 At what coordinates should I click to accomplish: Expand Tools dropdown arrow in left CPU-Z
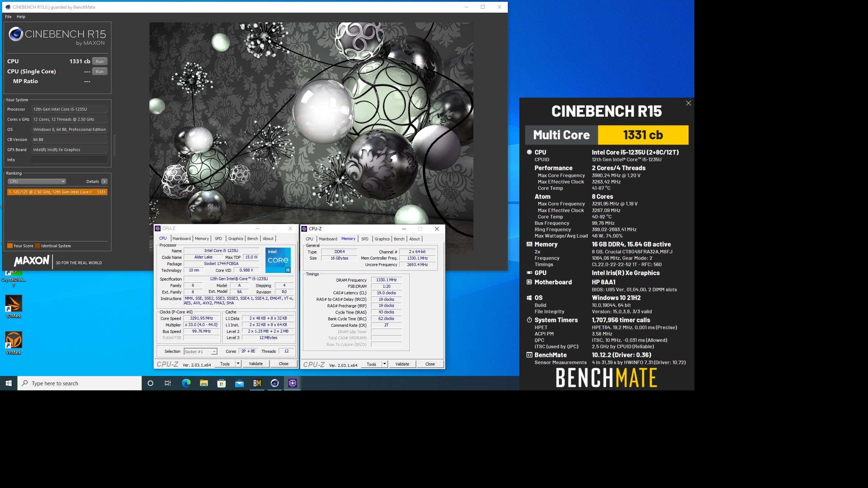point(238,364)
